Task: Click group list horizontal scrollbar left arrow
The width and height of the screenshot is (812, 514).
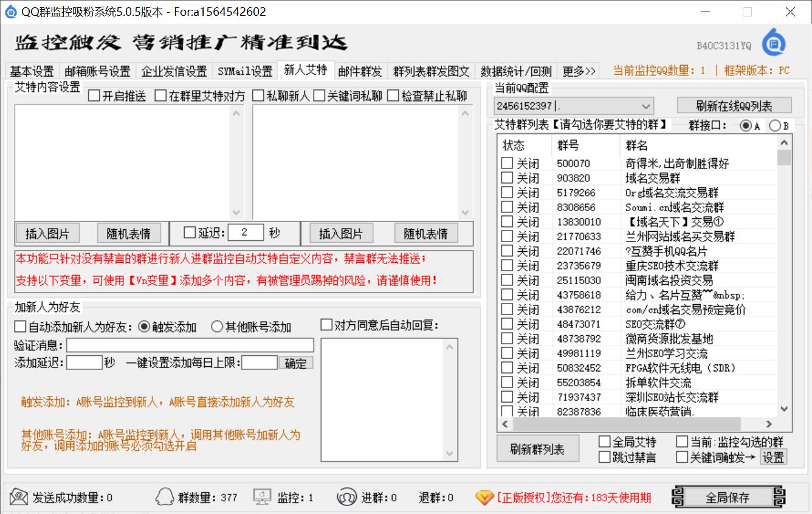Action: tap(505, 424)
